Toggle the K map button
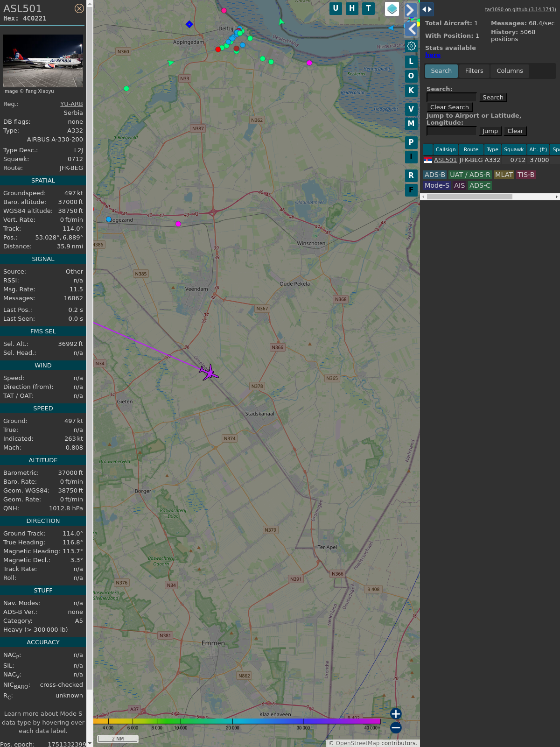The height and width of the screenshot is (747, 560). (x=411, y=90)
